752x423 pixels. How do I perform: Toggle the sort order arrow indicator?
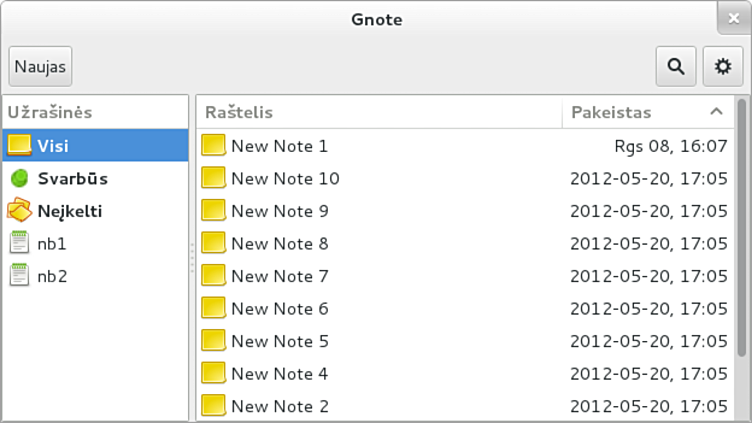715,112
